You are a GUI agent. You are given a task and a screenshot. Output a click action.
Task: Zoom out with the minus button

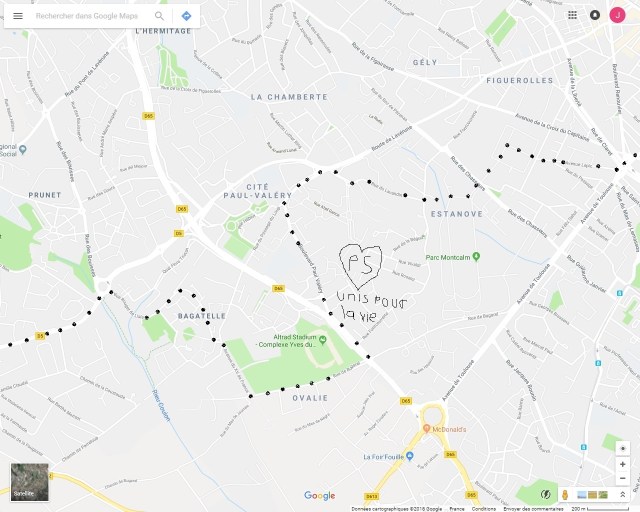[623, 478]
